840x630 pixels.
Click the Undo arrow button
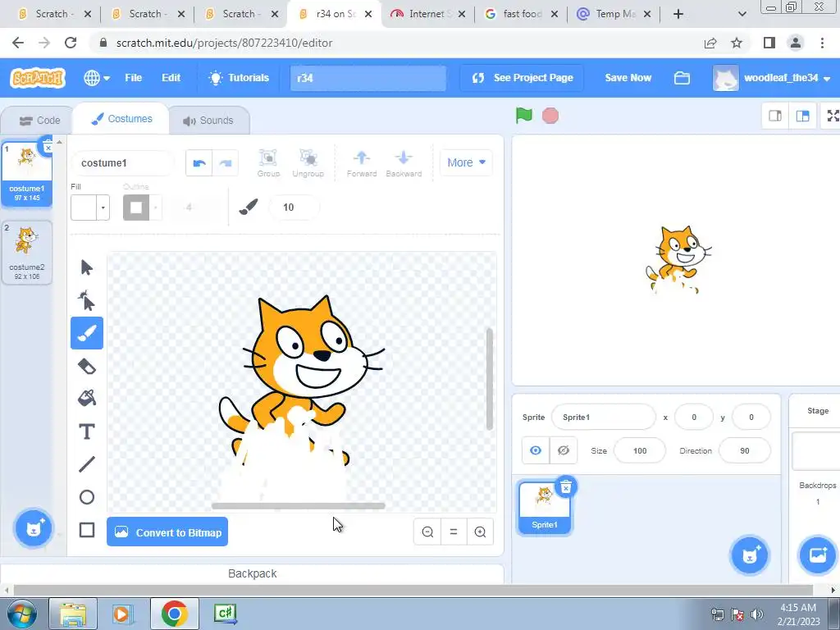coord(199,163)
